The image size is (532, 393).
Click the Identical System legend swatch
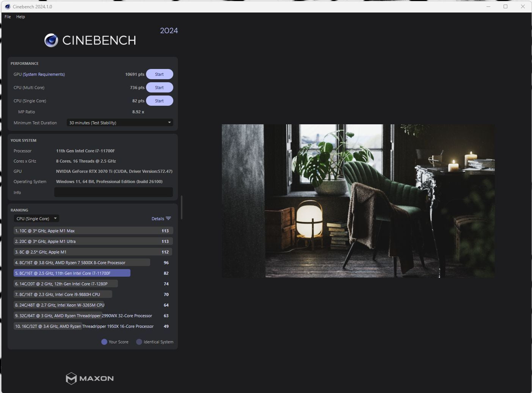tap(139, 342)
